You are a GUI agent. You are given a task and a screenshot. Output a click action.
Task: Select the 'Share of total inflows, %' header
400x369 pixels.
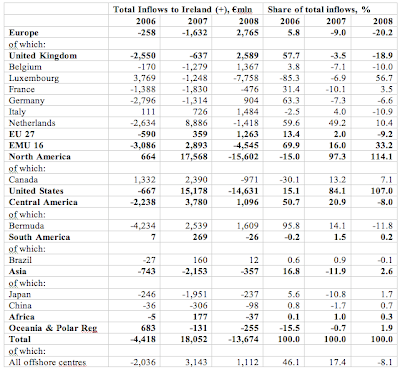coord(319,9)
